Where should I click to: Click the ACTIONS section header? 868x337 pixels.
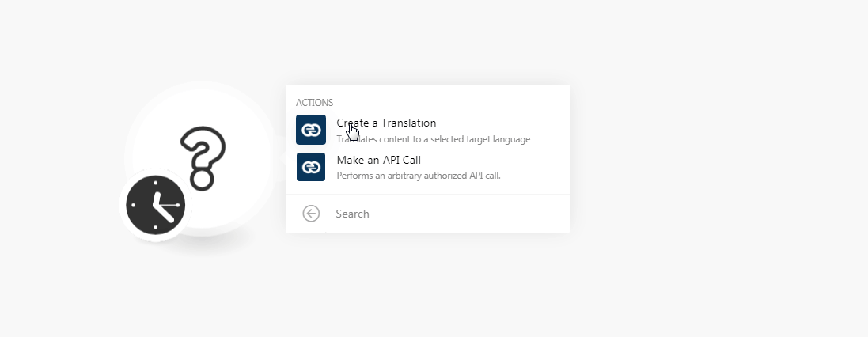coord(314,103)
